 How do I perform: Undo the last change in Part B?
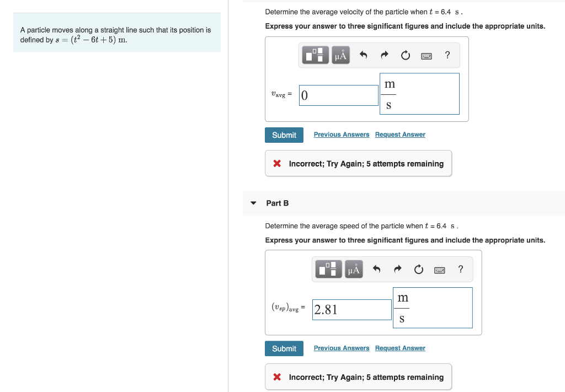point(377,269)
